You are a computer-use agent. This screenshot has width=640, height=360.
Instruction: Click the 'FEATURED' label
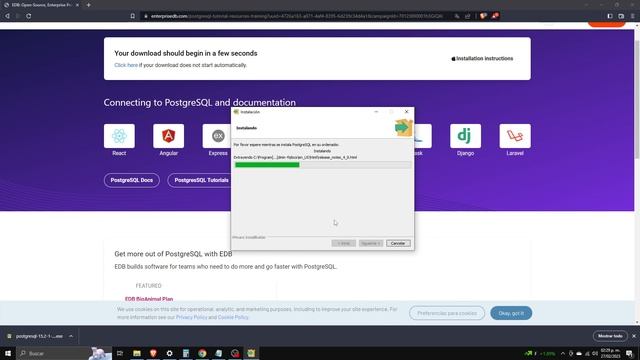point(149,286)
